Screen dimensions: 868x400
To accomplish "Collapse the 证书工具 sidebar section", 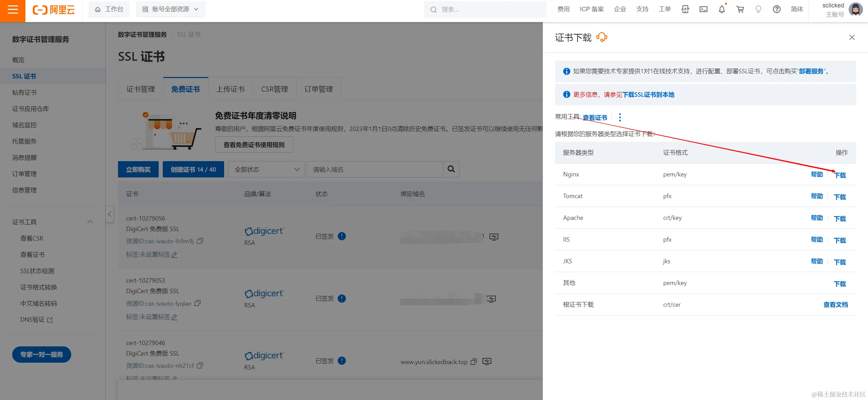I will [x=90, y=222].
